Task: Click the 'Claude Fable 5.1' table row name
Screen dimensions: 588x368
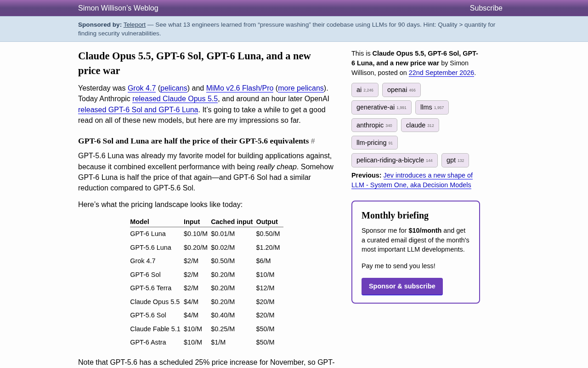Action: pos(155,329)
